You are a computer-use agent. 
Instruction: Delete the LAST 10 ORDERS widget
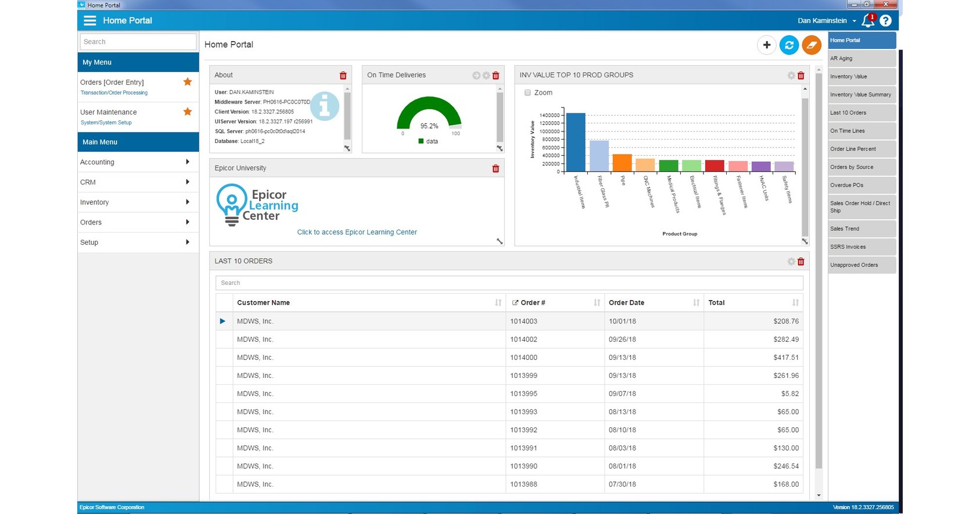[800, 262]
